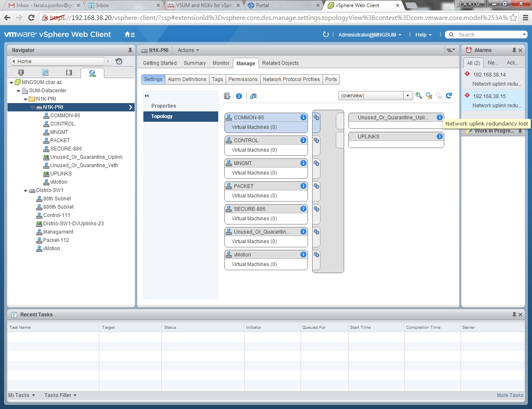
Task: Pin the Alarms panel
Action: [514, 50]
